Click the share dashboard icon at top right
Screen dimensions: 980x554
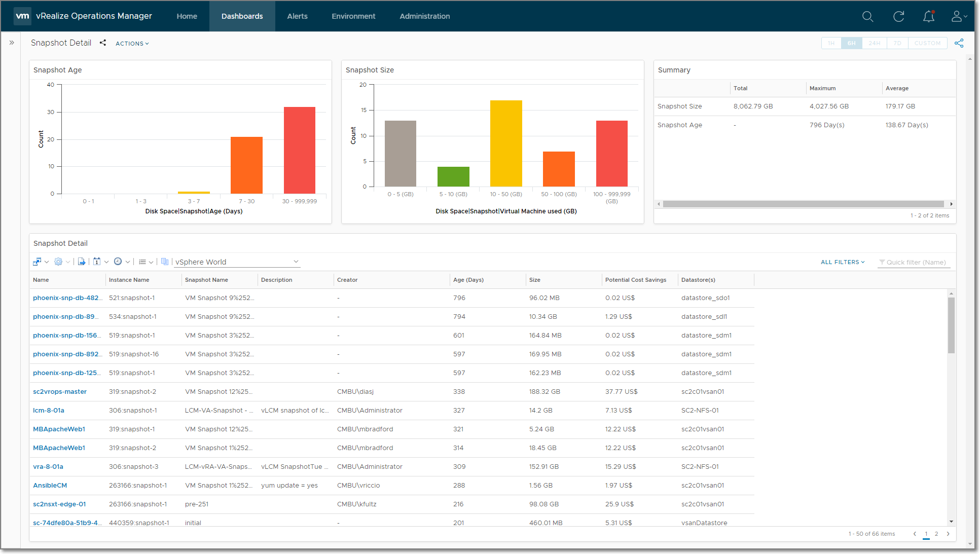click(x=959, y=43)
